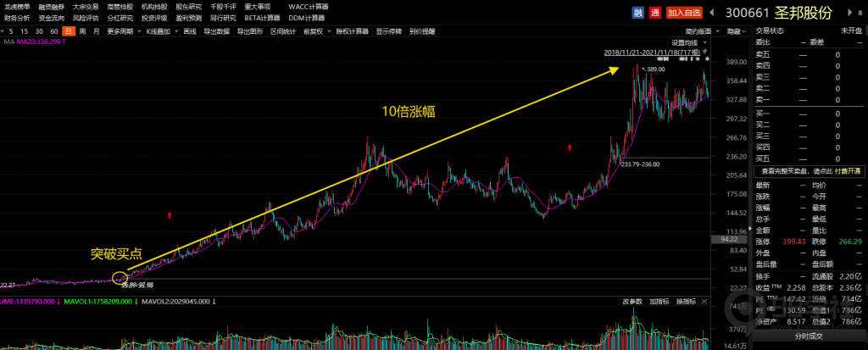Select the 日 daily period
This screenshot has width=868, height=350.
coord(67,31)
